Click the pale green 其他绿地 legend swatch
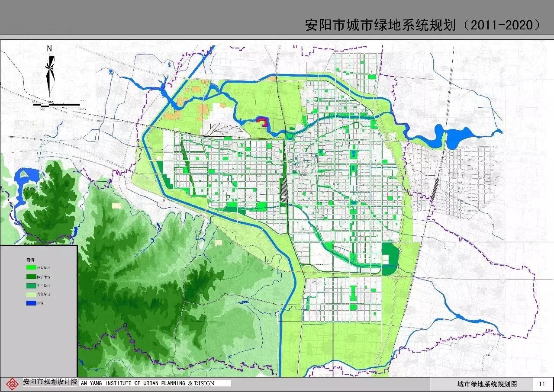Viewport: 554px width, 392px height. click(x=31, y=295)
